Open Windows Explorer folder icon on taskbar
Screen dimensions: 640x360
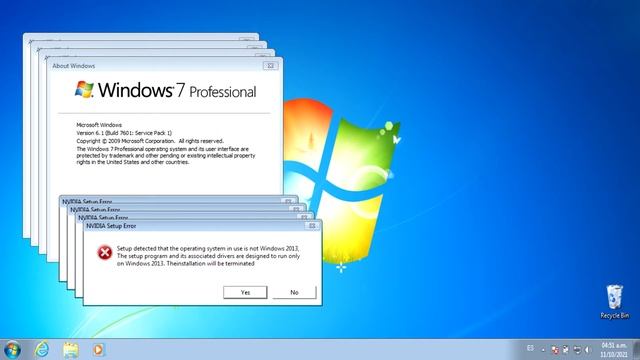71,350
